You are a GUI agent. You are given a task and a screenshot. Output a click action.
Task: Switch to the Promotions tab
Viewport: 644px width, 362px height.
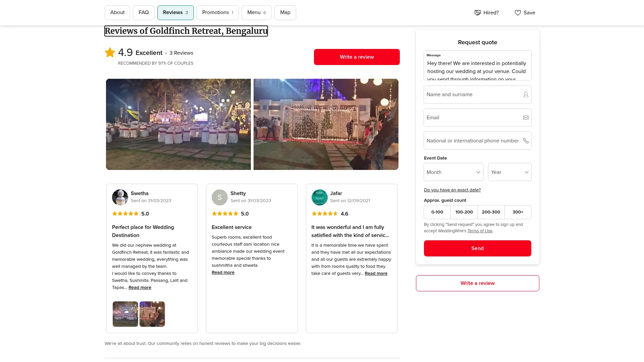[217, 13]
